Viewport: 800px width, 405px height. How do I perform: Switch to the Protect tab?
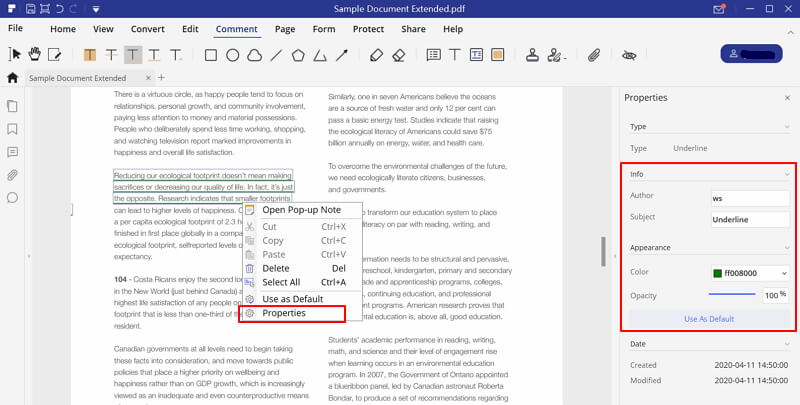point(368,29)
